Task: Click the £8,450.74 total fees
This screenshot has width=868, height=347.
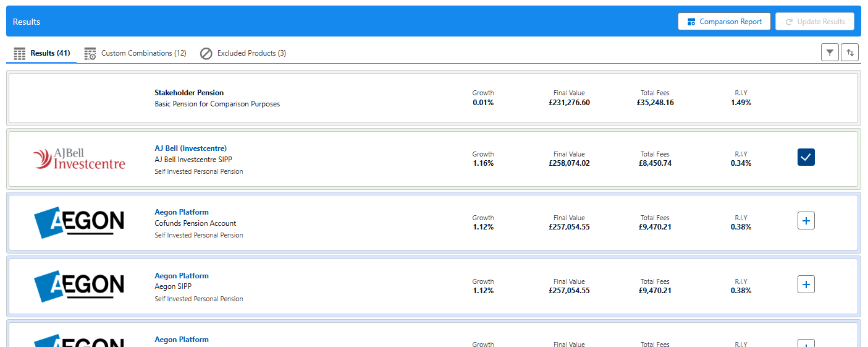Action: (x=655, y=163)
